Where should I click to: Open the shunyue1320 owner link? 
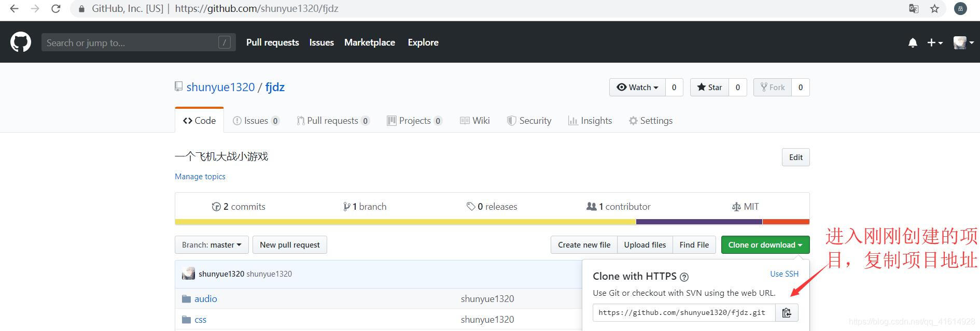point(220,87)
